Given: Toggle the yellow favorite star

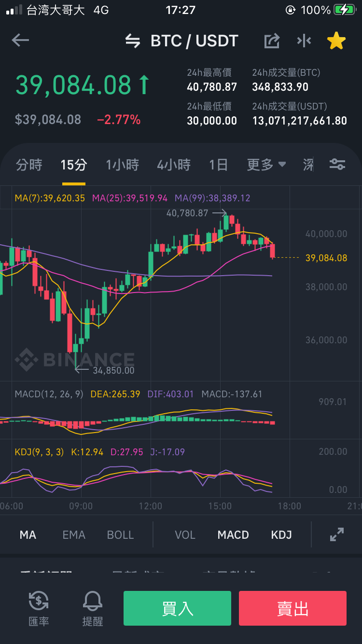Looking at the screenshot, I should coord(336,41).
